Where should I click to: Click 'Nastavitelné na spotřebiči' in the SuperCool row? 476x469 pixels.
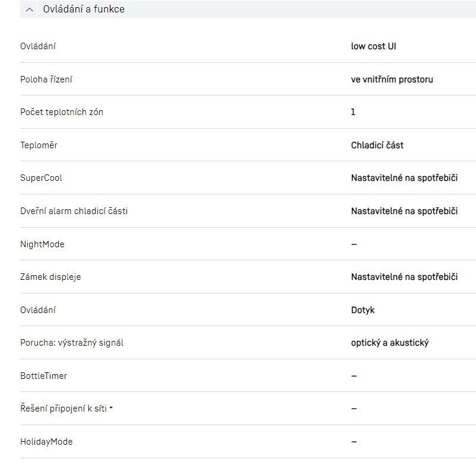404,178
